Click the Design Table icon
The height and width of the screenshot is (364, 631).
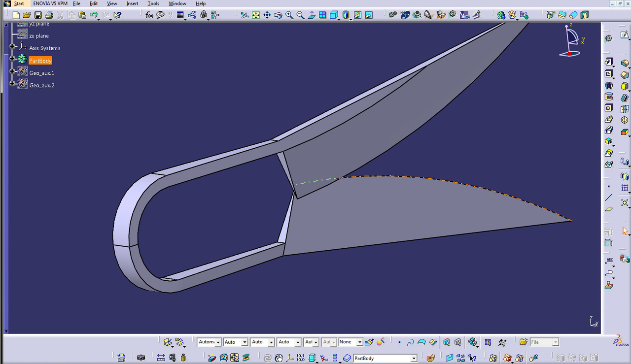pos(180,15)
